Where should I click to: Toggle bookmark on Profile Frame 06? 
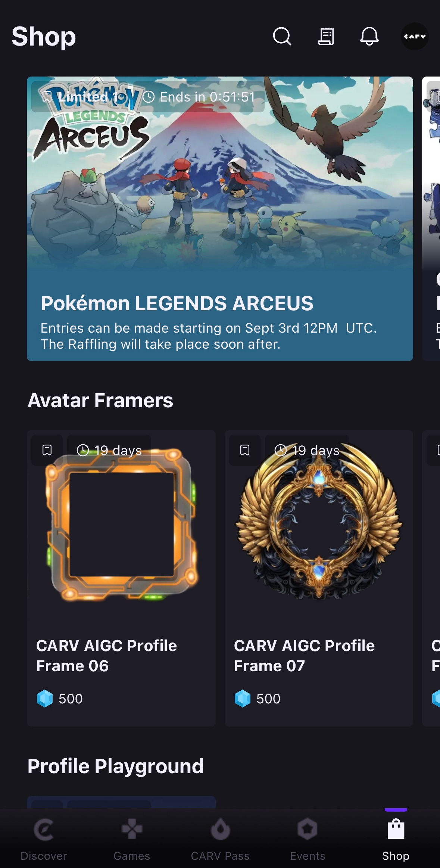[47, 450]
